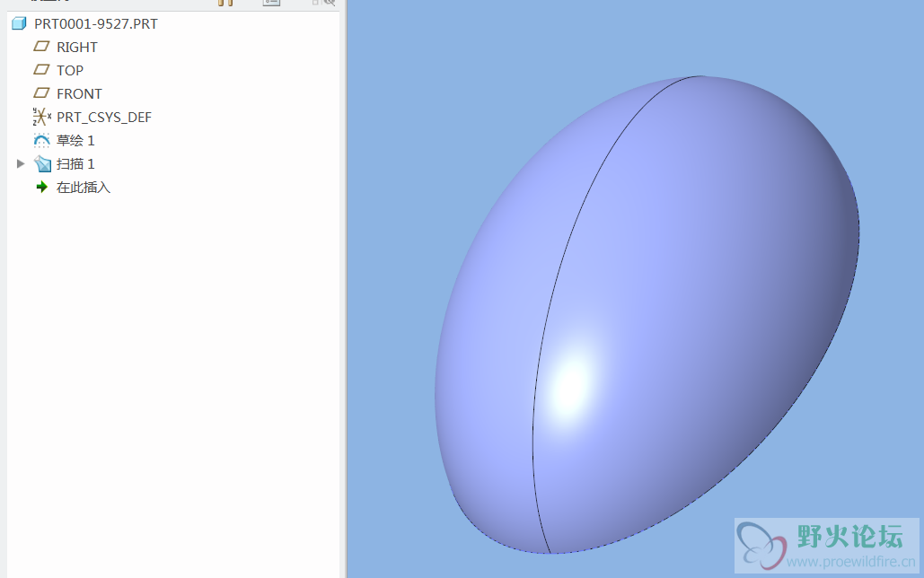The image size is (924, 578).
Task: Click the FRONT plane label
Action: [79, 93]
